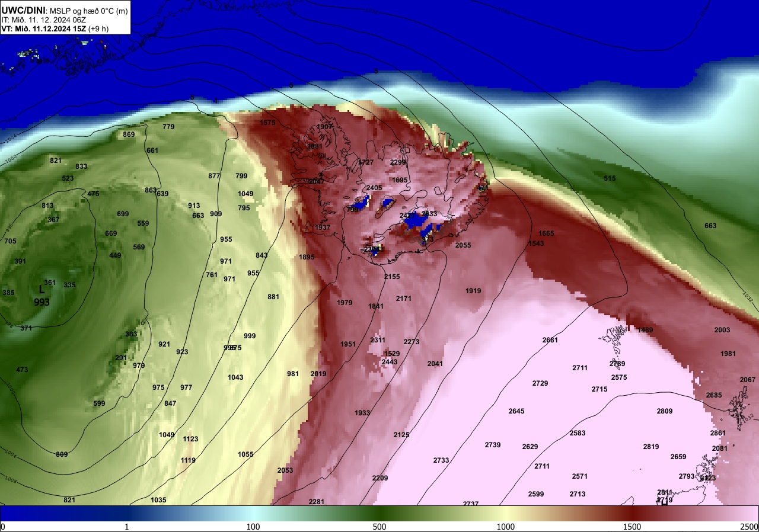Click the 291 height value
The width and height of the screenshot is (759, 532).
click(121, 358)
